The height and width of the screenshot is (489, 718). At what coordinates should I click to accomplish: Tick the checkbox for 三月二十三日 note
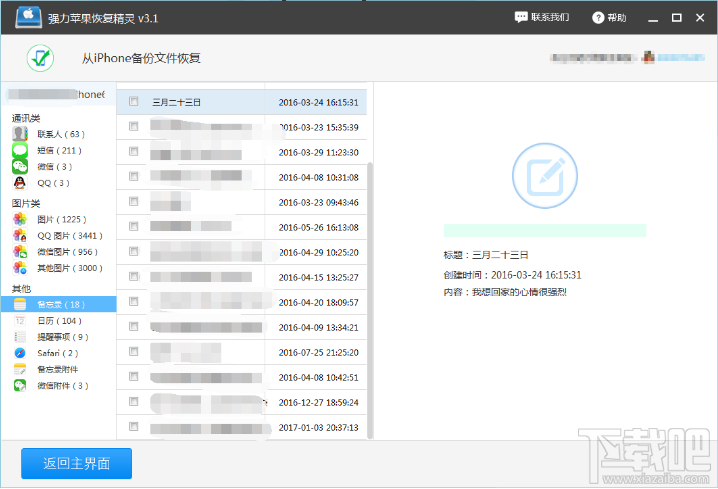[x=134, y=101]
